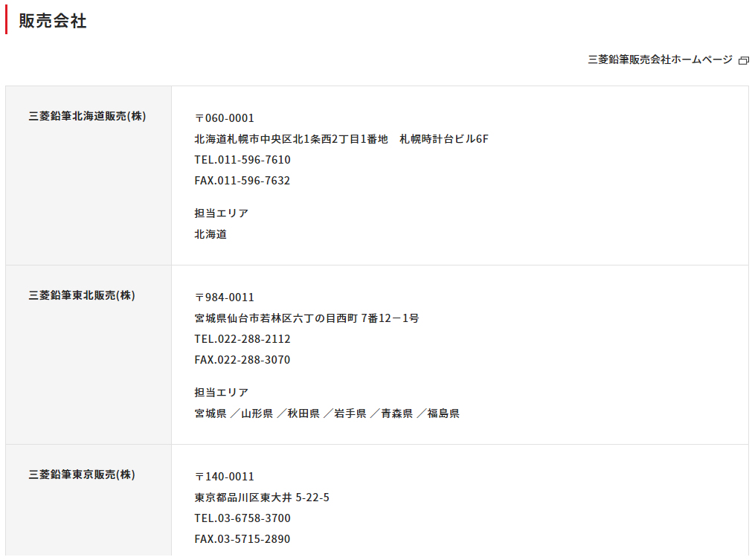
Task: Click the Sapporo address with 札幌時計台ビル6F
Action: (x=341, y=139)
